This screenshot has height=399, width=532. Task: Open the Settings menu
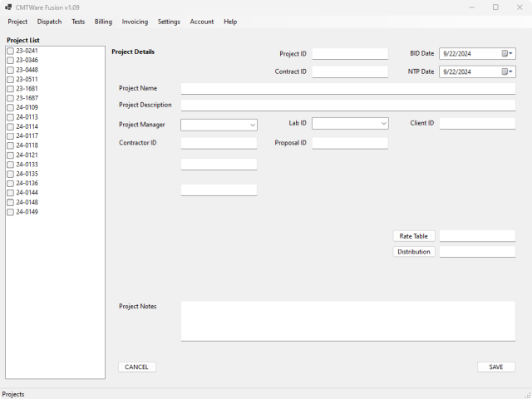click(169, 22)
